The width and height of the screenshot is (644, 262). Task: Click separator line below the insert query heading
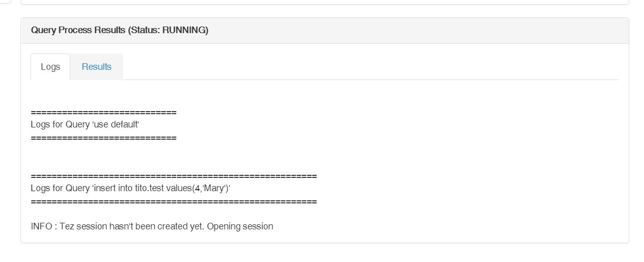pos(174,202)
